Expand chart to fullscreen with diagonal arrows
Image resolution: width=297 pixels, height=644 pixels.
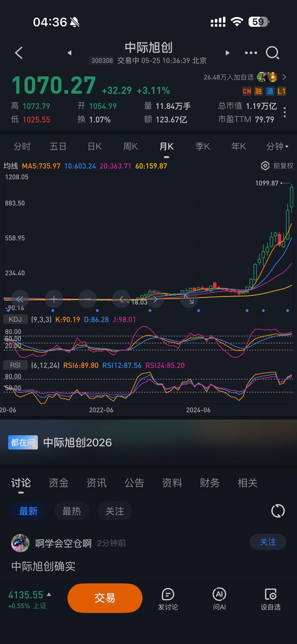tap(189, 299)
